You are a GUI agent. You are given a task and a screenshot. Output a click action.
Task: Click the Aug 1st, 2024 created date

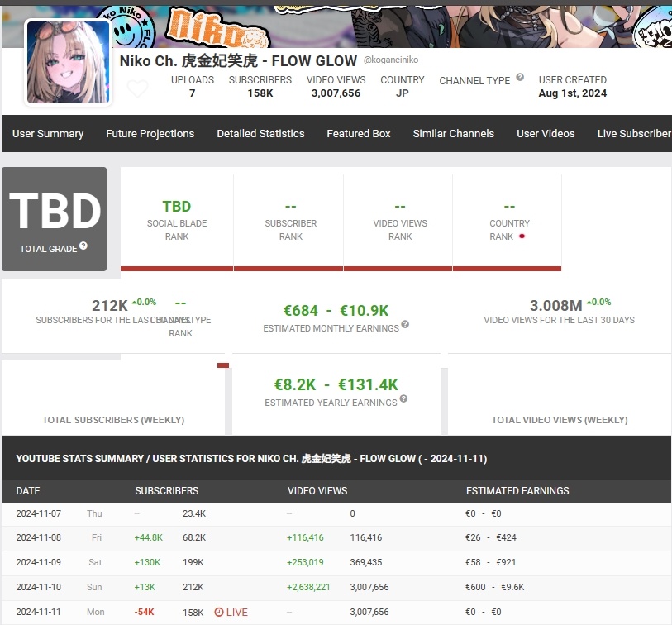pos(573,93)
